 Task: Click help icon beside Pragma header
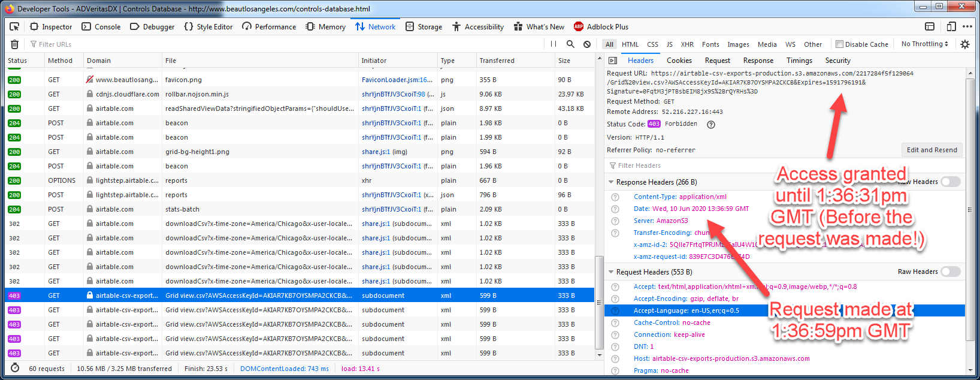click(x=615, y=371)
